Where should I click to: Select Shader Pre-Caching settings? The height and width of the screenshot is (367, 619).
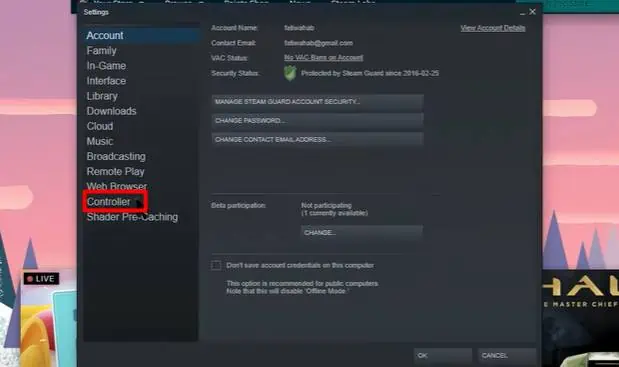[132, 217]
